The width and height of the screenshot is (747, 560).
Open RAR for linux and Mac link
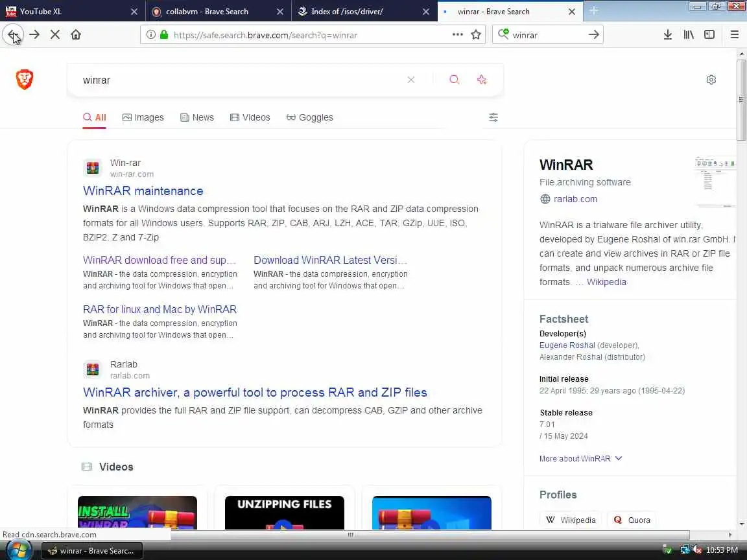coord(160,310)
